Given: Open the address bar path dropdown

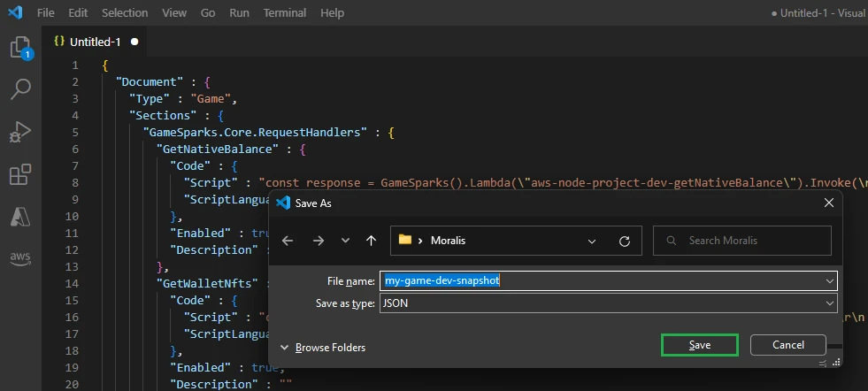Looking at the screenshot, I should (592, 241).
